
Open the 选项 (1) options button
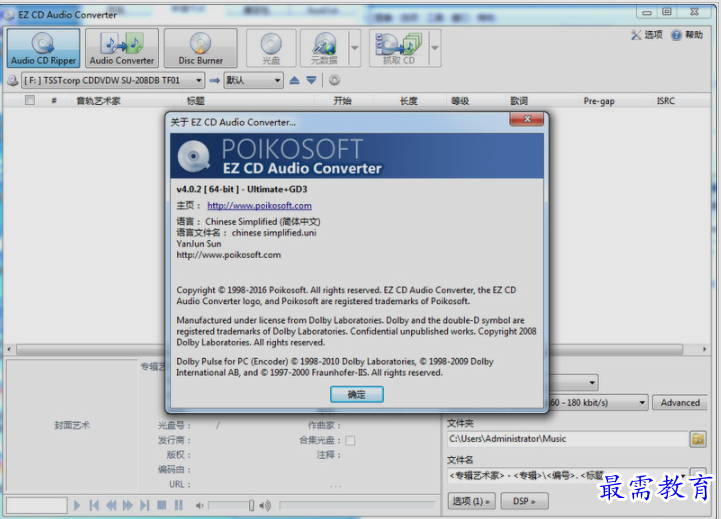[x=471, y=501]
